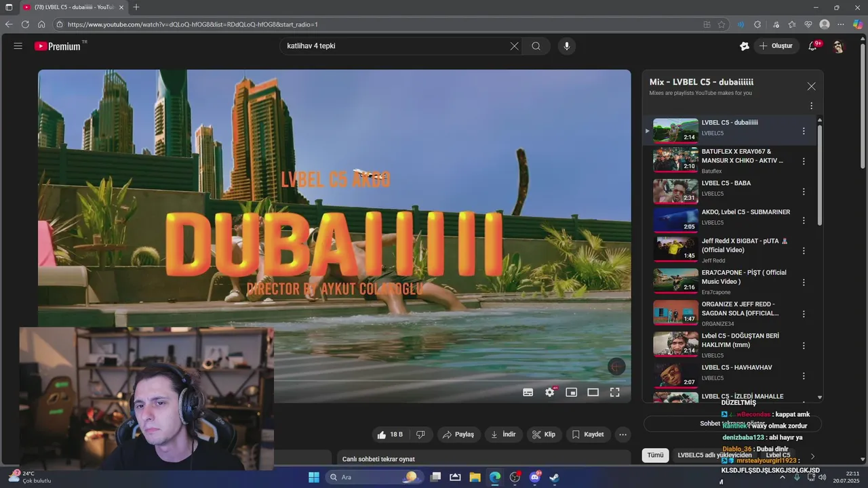The image size is (868, 488).
Task: Click the browser address bar URL
Action: pyautogui.click(x=193, y=24)
